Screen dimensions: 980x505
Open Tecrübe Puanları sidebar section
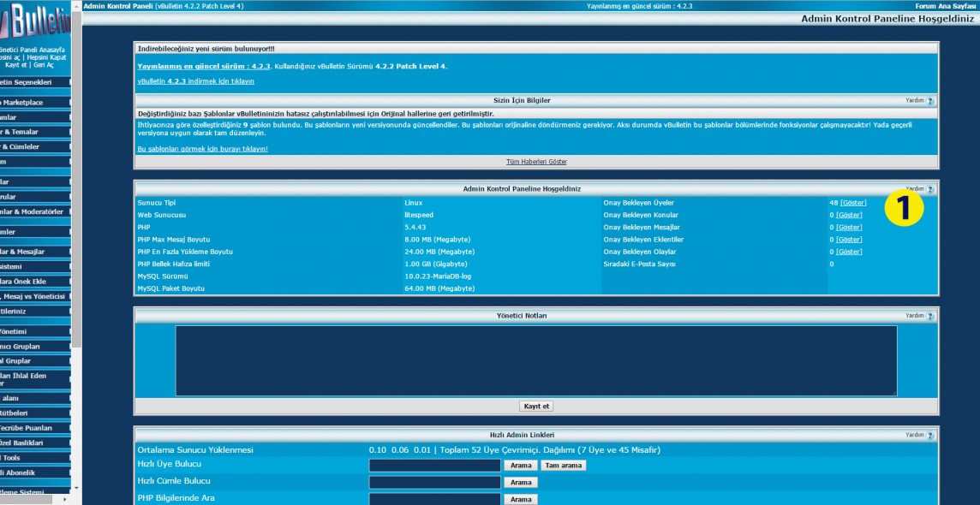pos(34,428)
